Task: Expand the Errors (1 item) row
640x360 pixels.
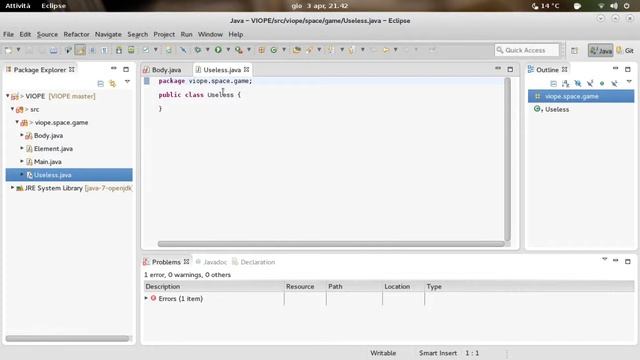Action: click(x=146, y=298)
